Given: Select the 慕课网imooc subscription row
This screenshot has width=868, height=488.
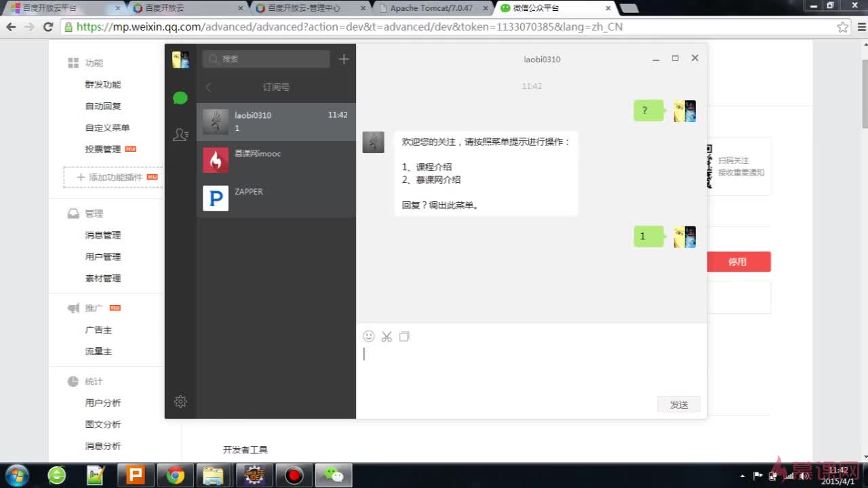Looking at the screenshot, I should point(276,160).
